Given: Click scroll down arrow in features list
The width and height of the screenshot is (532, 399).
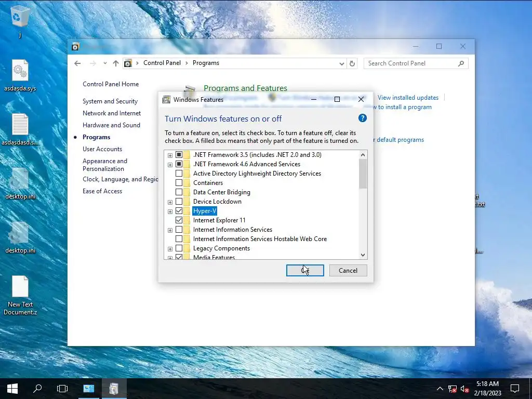Looking at the screenshot, I should 363,255.
